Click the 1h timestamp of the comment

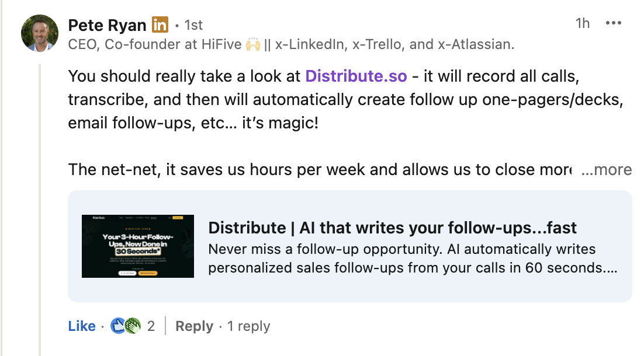click(583, 23)
